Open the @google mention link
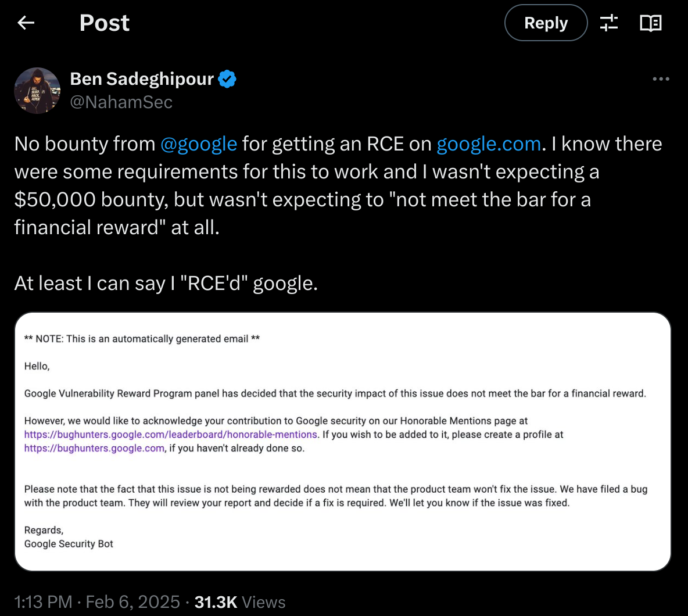The height and width of the screenshot is (616, 688). click(199, 144)
